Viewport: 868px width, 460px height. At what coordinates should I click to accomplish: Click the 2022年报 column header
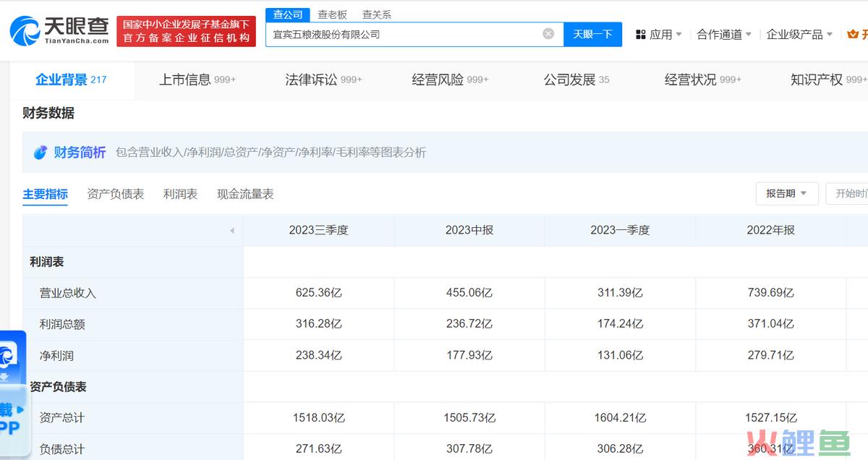coord(770,230)
